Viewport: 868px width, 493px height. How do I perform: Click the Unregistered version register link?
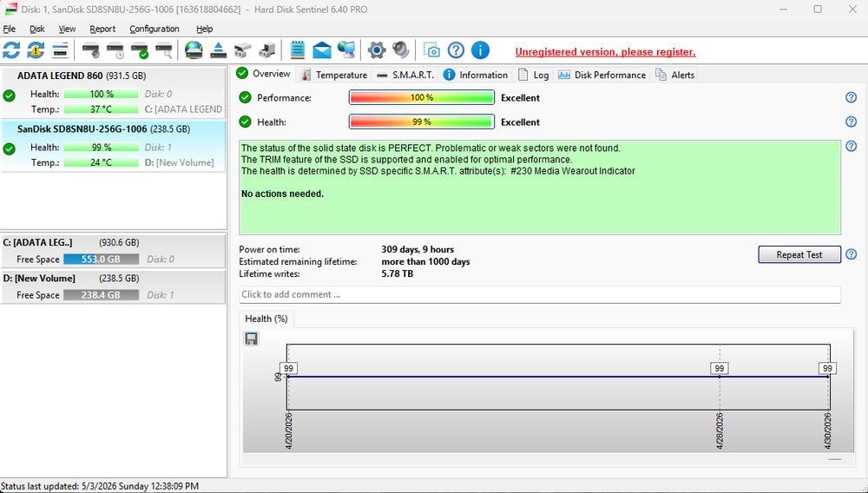605,52
